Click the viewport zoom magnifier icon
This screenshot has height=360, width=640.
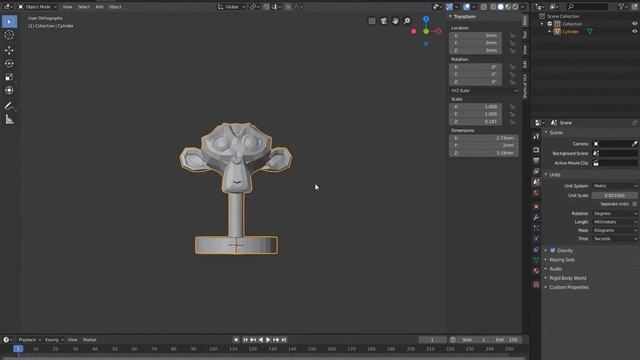click(x=407, y=21)
